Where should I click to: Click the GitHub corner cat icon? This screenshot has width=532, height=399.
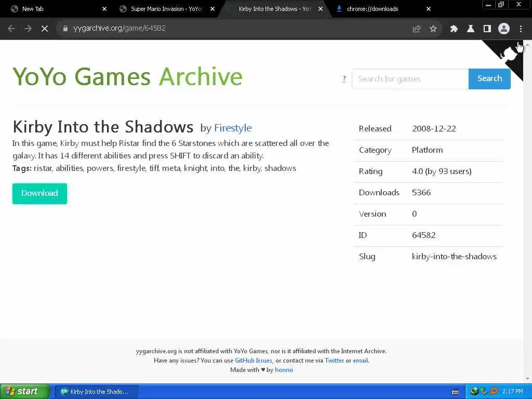click(x=508, y=54)
